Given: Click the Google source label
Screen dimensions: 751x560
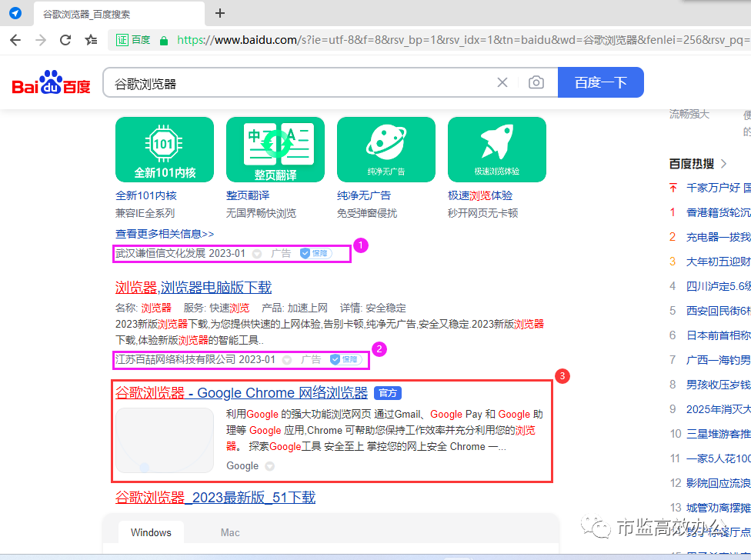Looking at the screenshot, I should tap(242, 465).
